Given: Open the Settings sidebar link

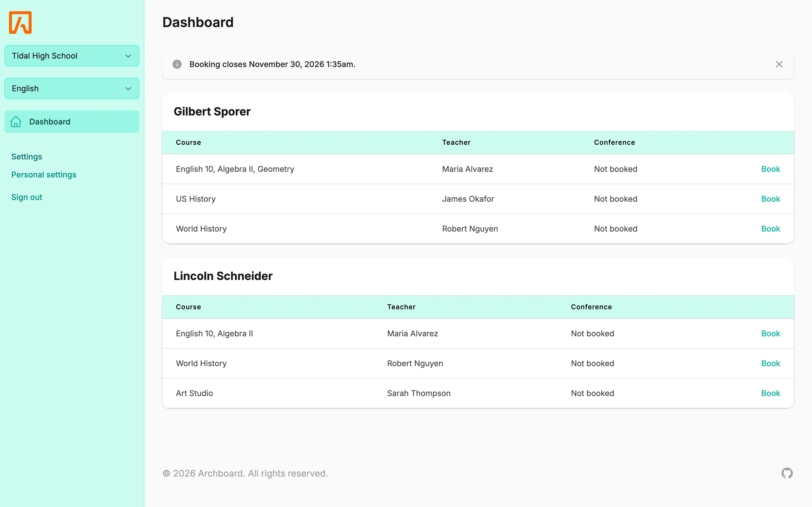Looking at the screenshot, I should click(27, 157).
